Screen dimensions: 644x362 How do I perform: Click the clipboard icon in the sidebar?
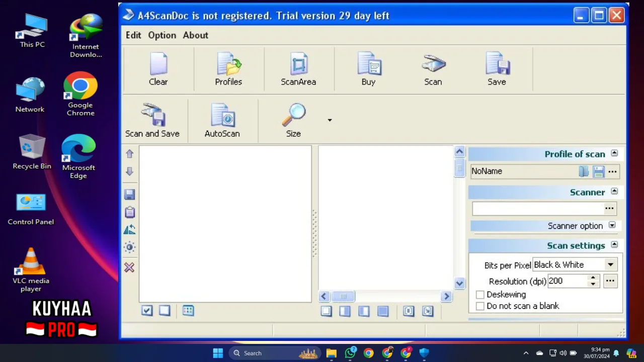[x=129, y=212]
